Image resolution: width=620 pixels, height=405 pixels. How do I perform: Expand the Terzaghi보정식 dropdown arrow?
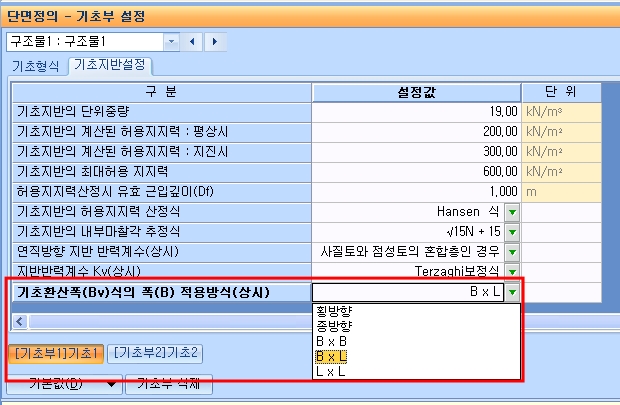pos(512,271)
